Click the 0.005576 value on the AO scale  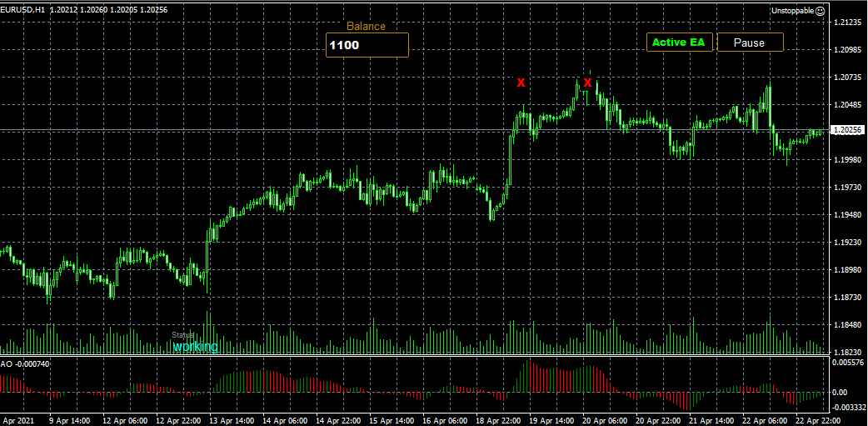(847, 362)
